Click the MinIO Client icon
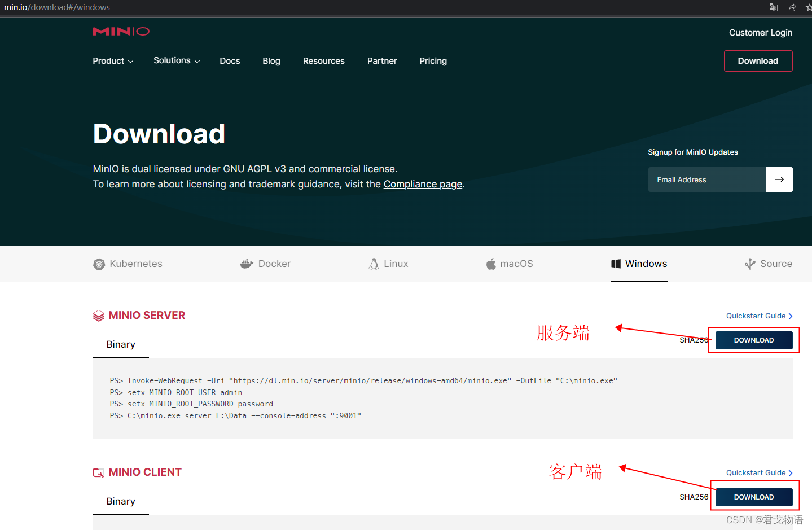The height and width of the screenshot is (530, 812). pyautogui.click(x=99, y=472)
